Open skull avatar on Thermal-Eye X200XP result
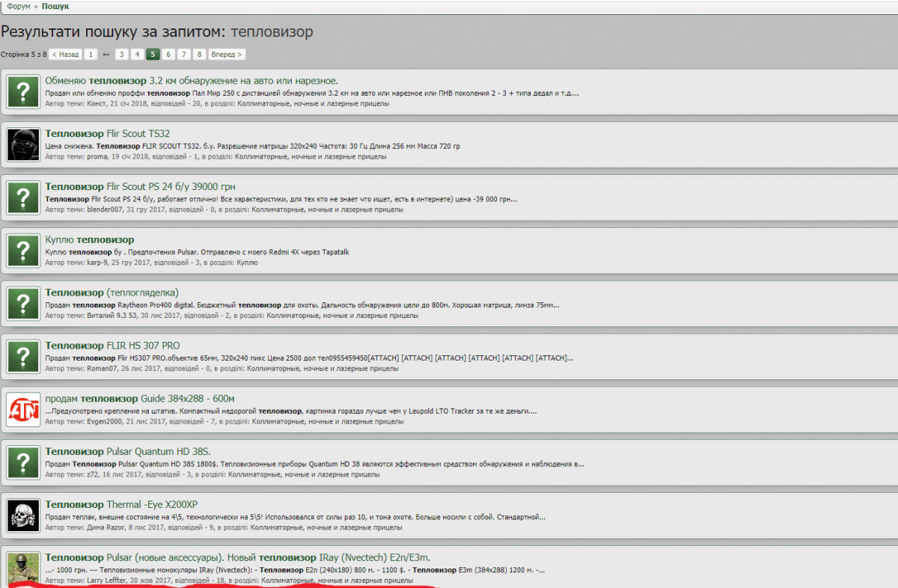The height and width of the screenshot is (588, 898). point(23,515)
